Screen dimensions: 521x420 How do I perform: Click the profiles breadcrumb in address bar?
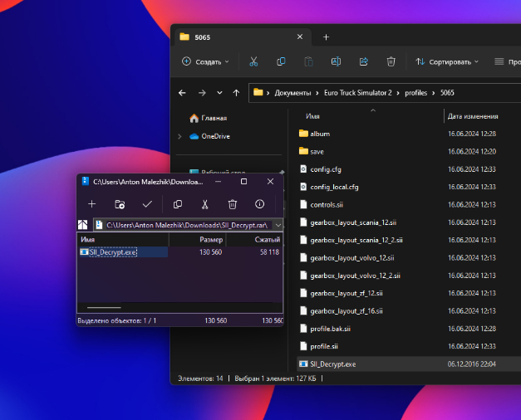pos(415,93)
